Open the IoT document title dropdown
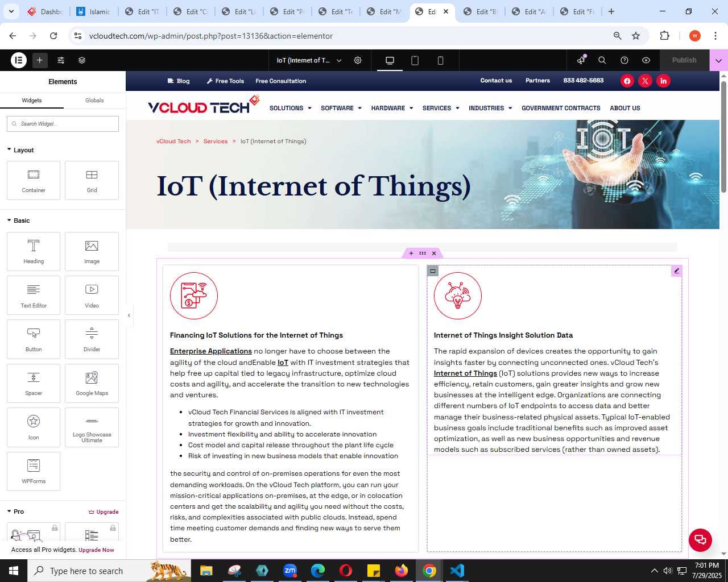 click(309, 60)
